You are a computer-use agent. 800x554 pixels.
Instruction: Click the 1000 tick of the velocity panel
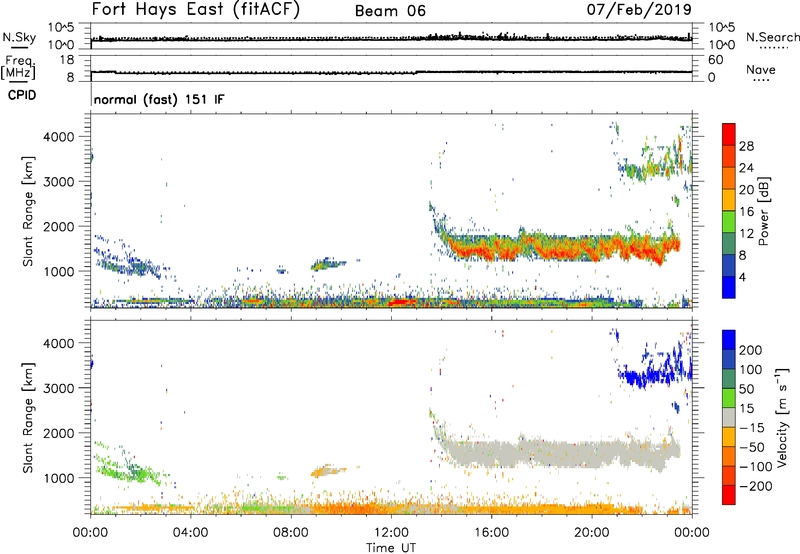[x=59, y=478]
